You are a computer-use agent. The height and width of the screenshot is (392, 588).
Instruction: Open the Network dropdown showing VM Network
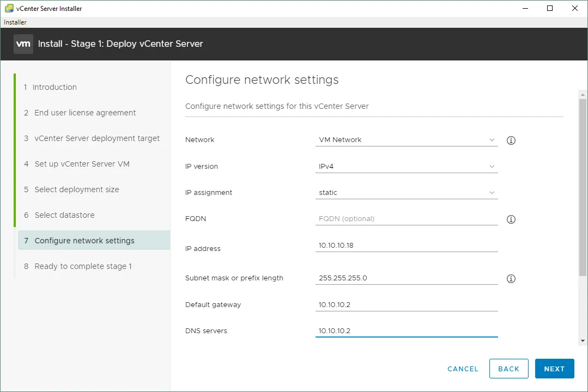pos(407,140)
